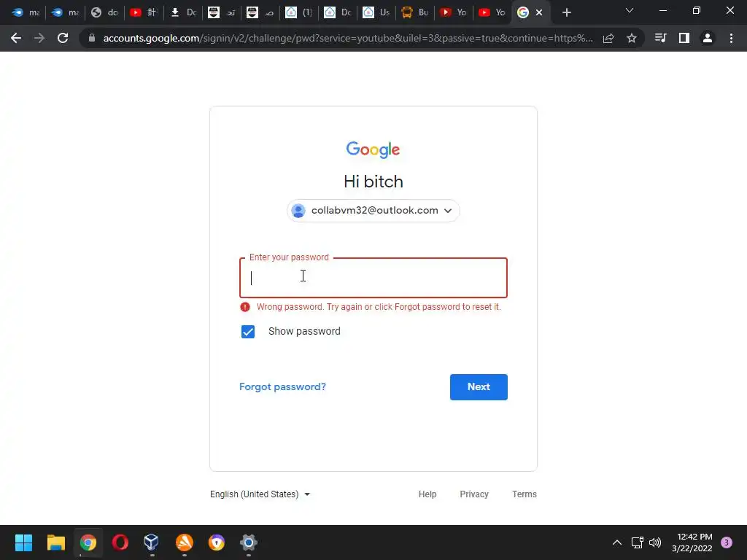
Task: Switch to the 'Bu' bus-icon tab
Action: pos(415,12)
